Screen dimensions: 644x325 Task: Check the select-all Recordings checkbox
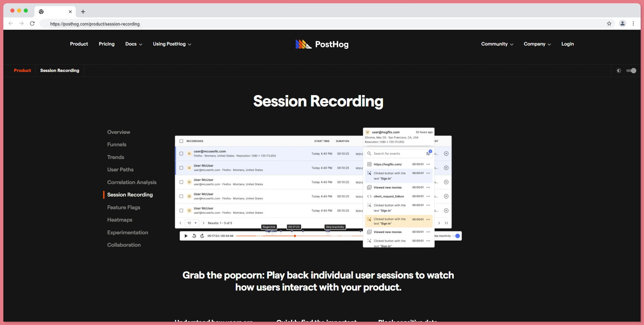pyautogui.click(x=181, y=141)
